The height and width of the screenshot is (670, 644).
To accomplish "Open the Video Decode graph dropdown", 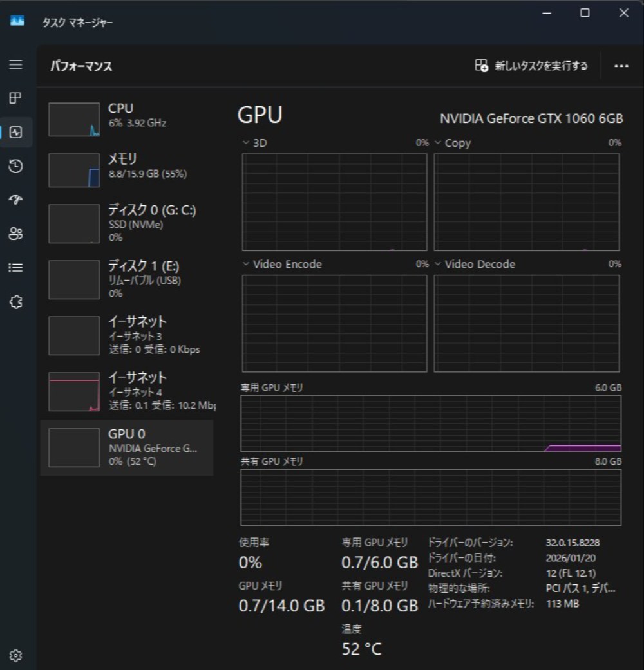I will click(438, 264).
